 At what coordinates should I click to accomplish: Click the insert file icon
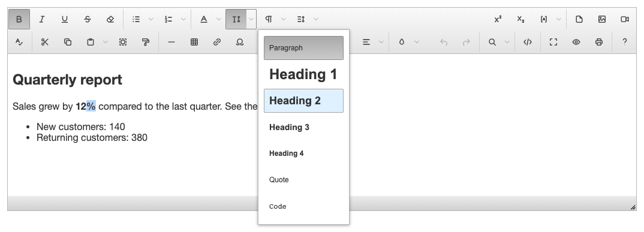click(579, 19)
